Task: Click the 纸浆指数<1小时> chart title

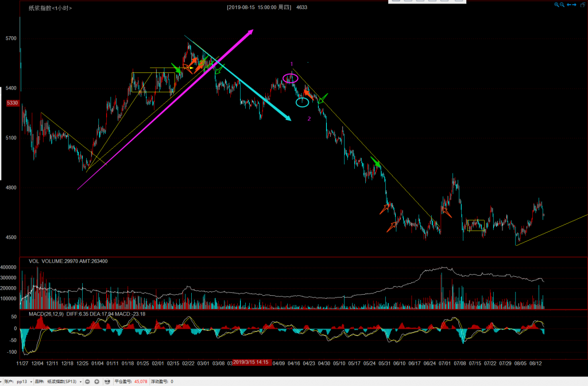Action: (51, 8)
